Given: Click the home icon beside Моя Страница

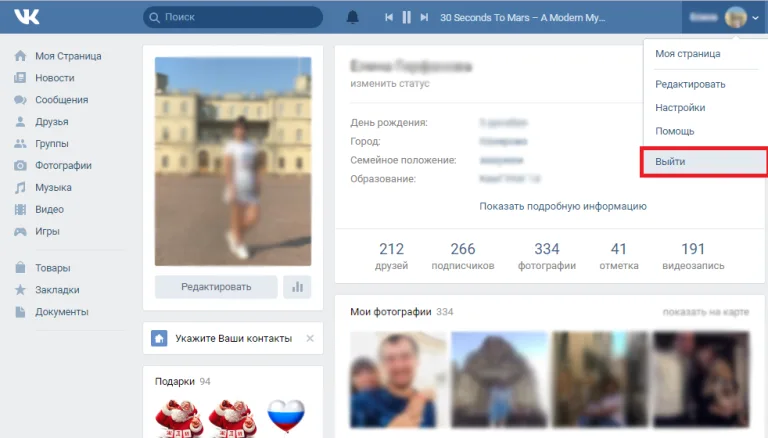Looking at the screenshot, I should (x=20, y=56).
